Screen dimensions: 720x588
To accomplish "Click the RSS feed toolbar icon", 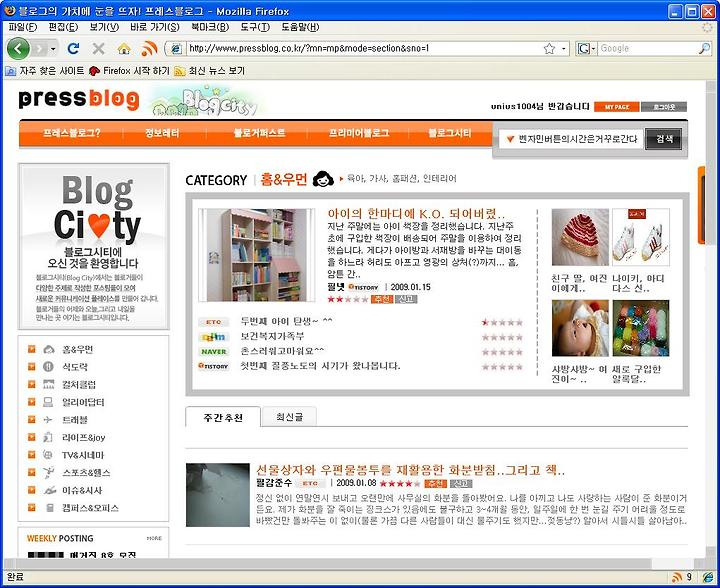I will click(x=149, y=48).
